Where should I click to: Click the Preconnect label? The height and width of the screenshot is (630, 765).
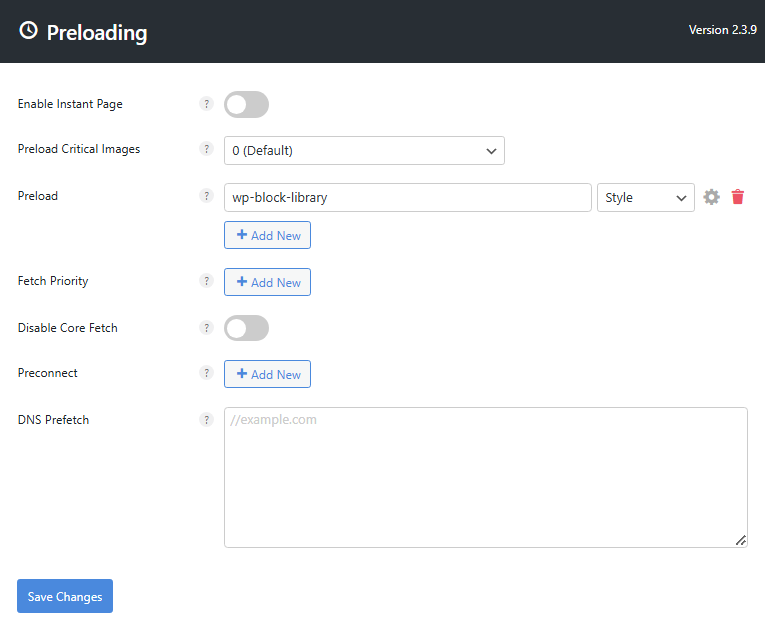coord(48,373)
